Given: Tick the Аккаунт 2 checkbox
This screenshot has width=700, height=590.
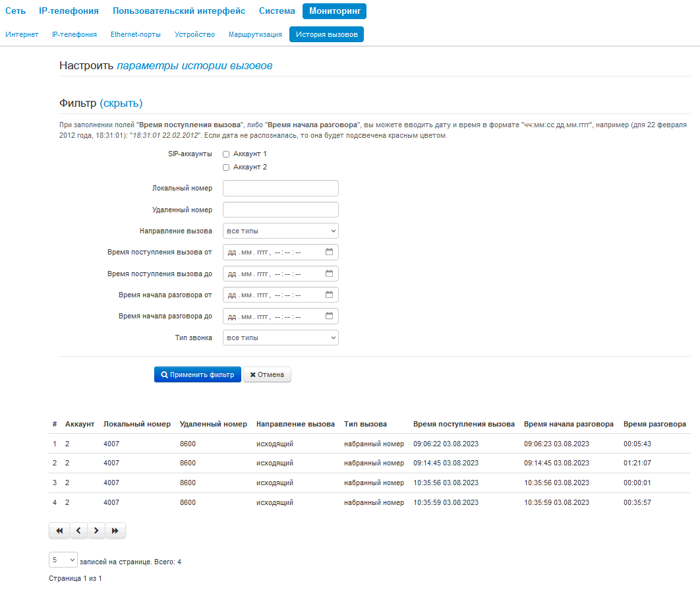Looking at the screenshot, I should point(226,167).
